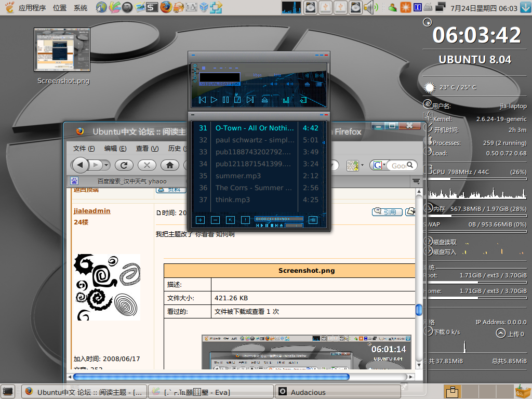Start playback with Audacious play button
This screenshot has height=399, width=532.
(214, 100)
